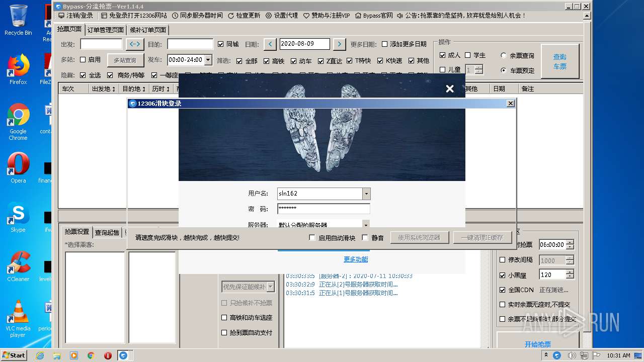
Task: Swap departure and destination stations arrow button
Action: [135, 44]
